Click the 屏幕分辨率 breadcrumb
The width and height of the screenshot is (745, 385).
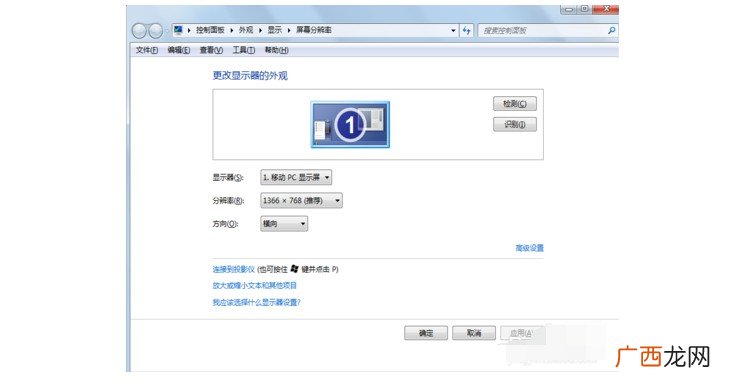pyautogui.click(x=314, y=30)
